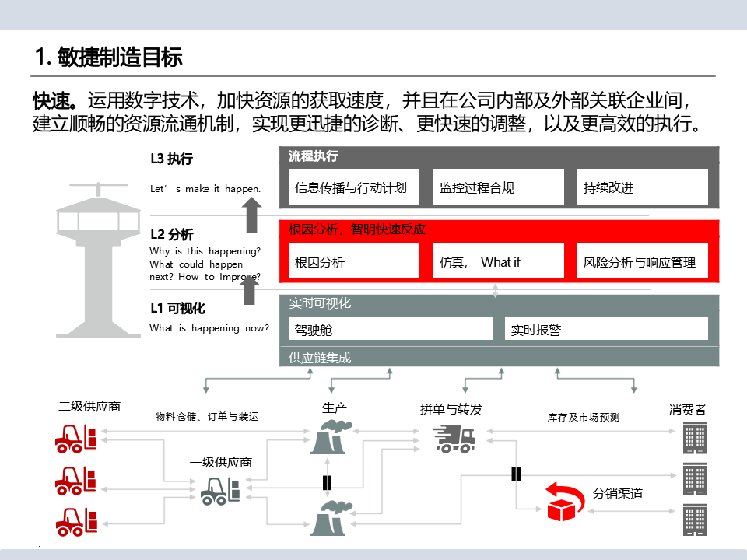Select the 仿真, What if box
747x560 pixels.
(x=498, y=261)
